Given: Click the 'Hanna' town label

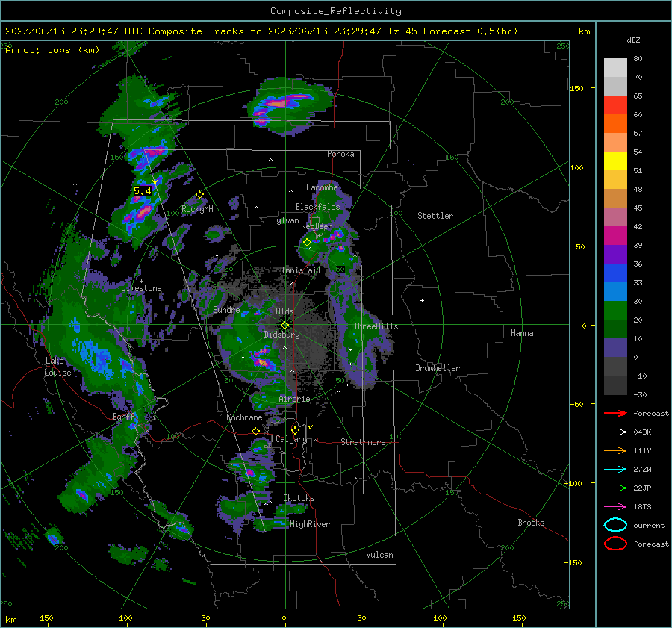Looking at the screenshot, I should [x=522, y=333].
